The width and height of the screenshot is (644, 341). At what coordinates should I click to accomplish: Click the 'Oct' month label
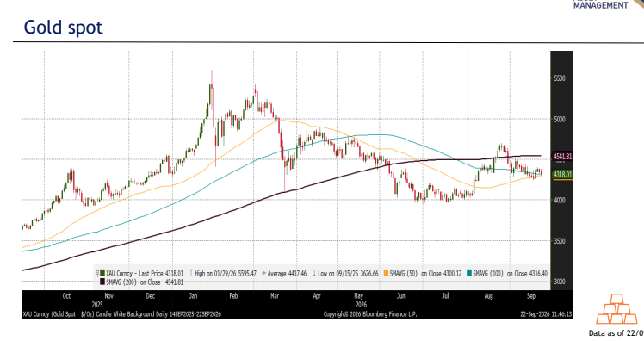click(x=66, y=296)
